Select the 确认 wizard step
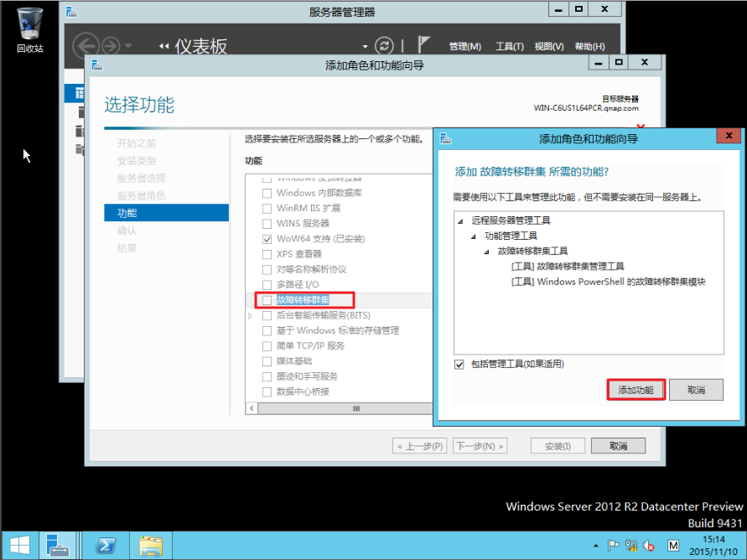 [x=127, y=231]
